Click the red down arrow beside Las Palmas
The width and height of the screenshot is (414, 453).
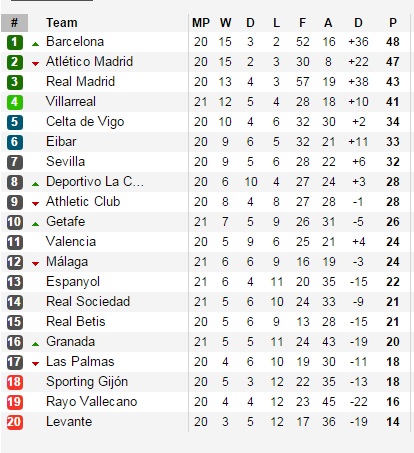pos(35,364)
